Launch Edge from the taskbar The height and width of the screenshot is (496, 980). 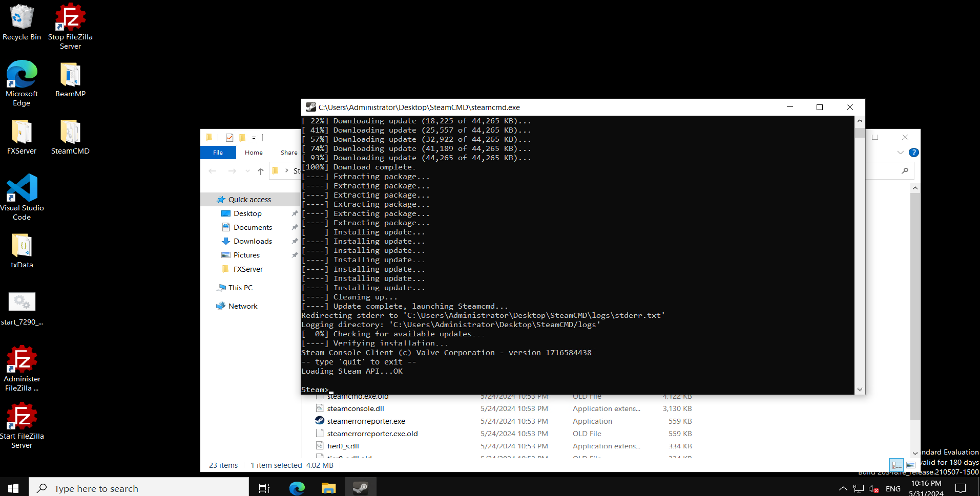pos(297,487)
